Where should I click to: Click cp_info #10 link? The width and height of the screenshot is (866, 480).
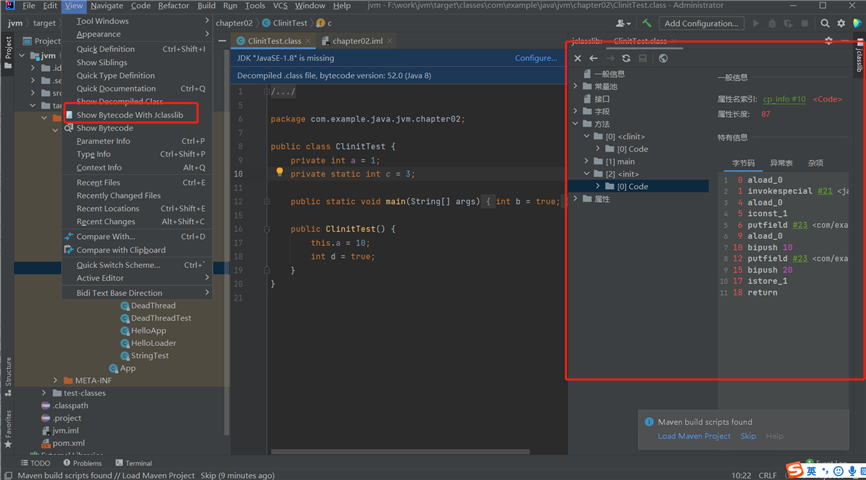coord(784,99)
